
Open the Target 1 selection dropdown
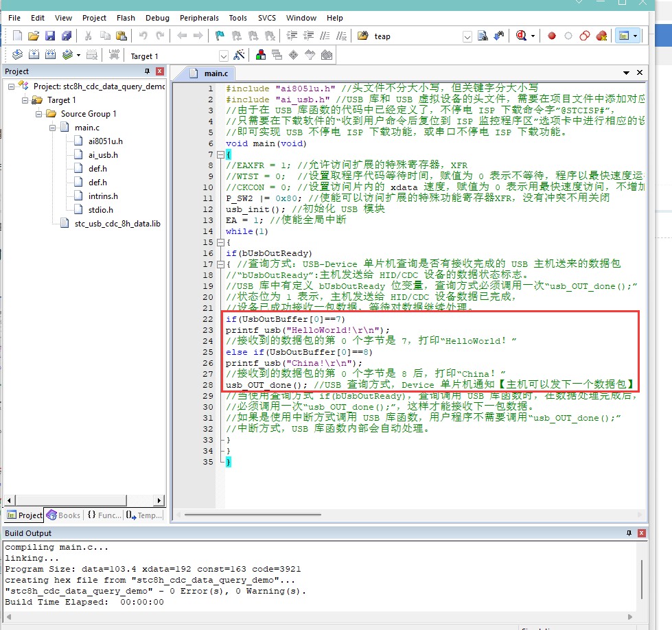223,56
